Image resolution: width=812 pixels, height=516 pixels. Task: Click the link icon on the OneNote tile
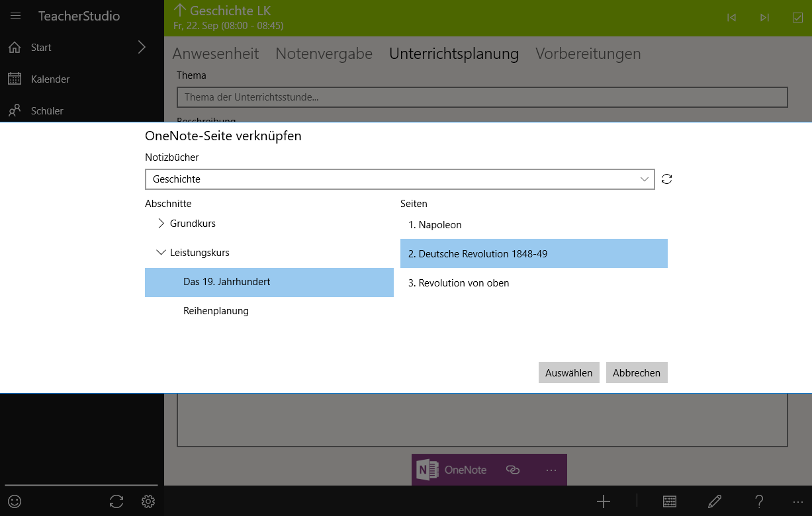513,470
